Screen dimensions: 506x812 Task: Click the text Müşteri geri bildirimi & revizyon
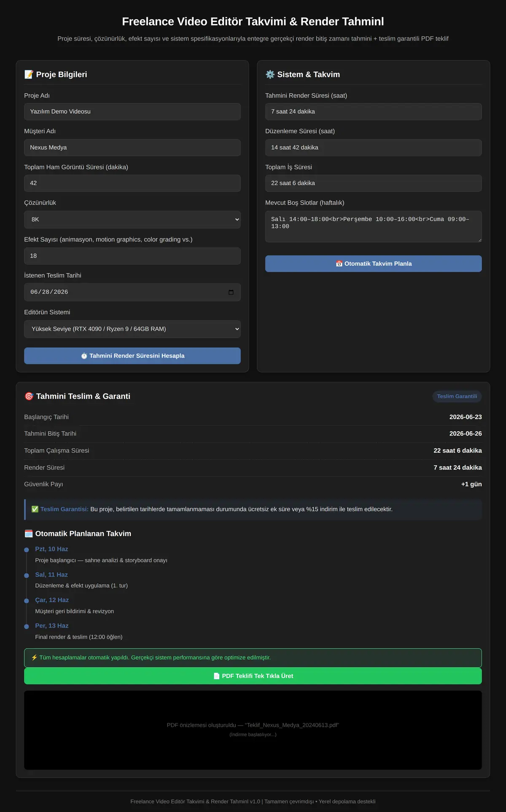[x=75, y=611]
